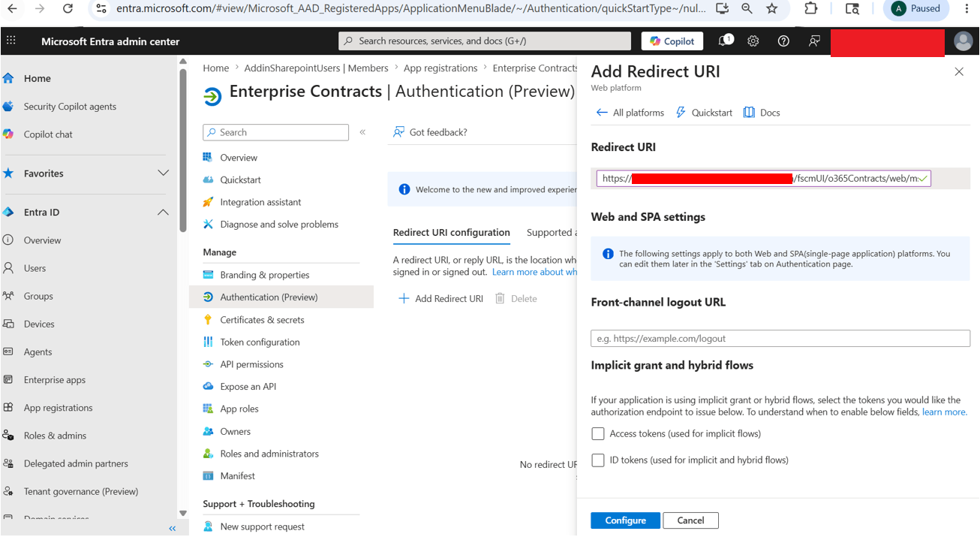
Task: Close the Add Redirect URI panel
Action: click(x=959, y=72)
